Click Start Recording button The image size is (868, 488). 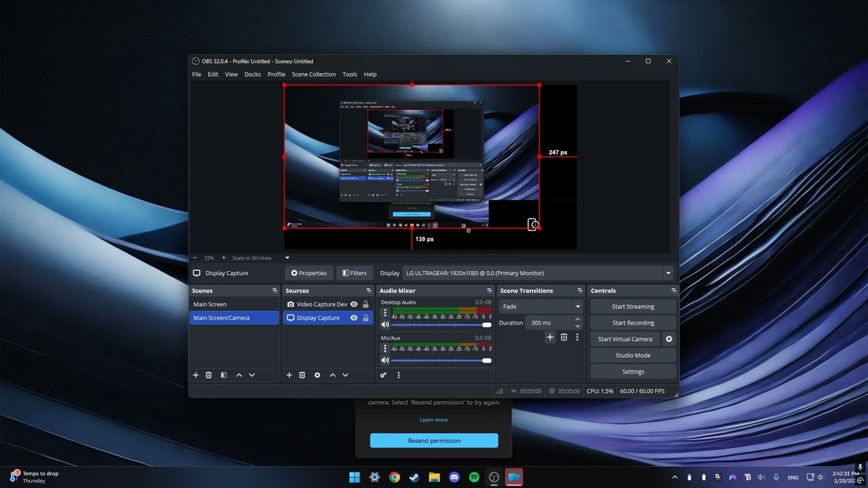[633, 323]
